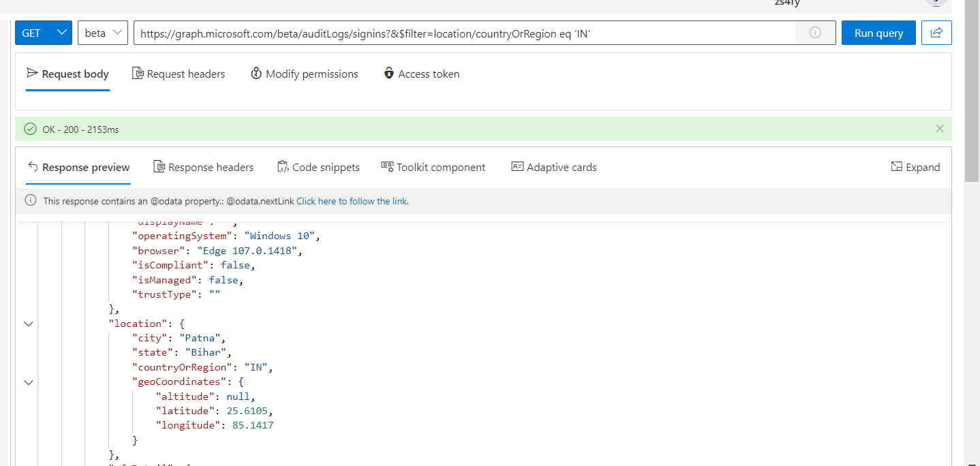Select the Response preview tab
Image resolution: width=980 pixels, height=466 pixels.
78,167
